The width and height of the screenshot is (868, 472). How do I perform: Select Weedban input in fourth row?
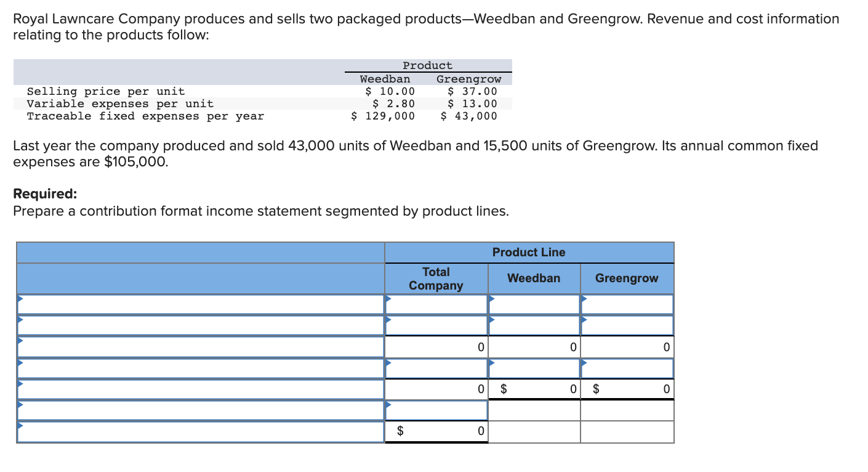click(534, 368)
